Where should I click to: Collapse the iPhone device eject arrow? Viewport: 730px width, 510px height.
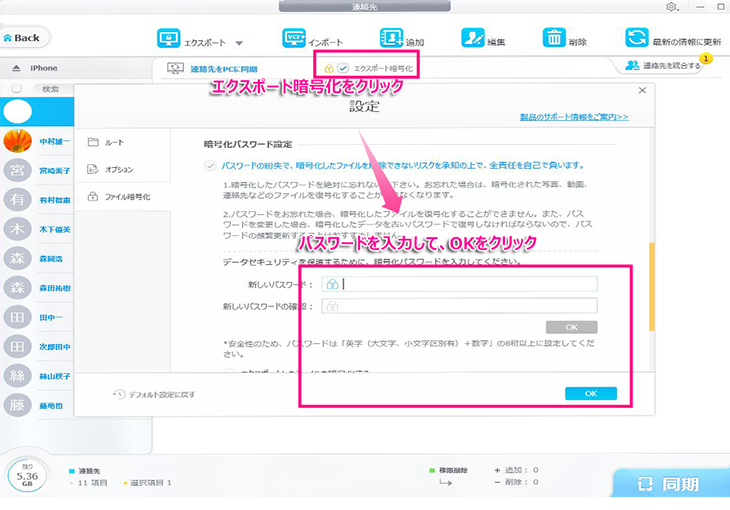coord(16,68)
